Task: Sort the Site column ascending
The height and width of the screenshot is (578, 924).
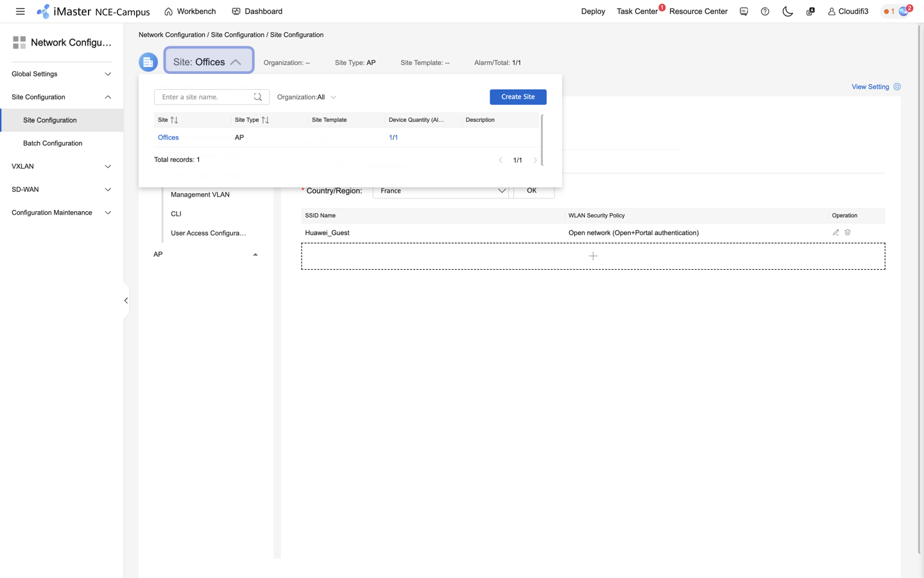Action: tap(173, 119)
